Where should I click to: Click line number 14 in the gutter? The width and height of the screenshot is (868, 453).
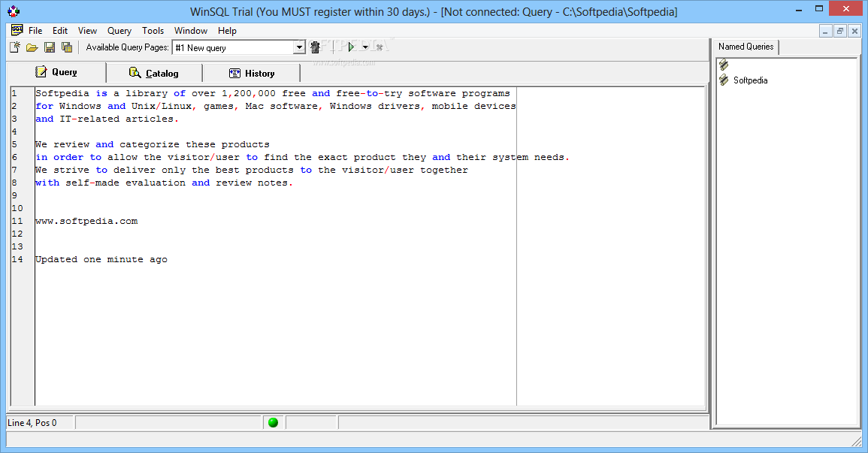coord(18,259)
